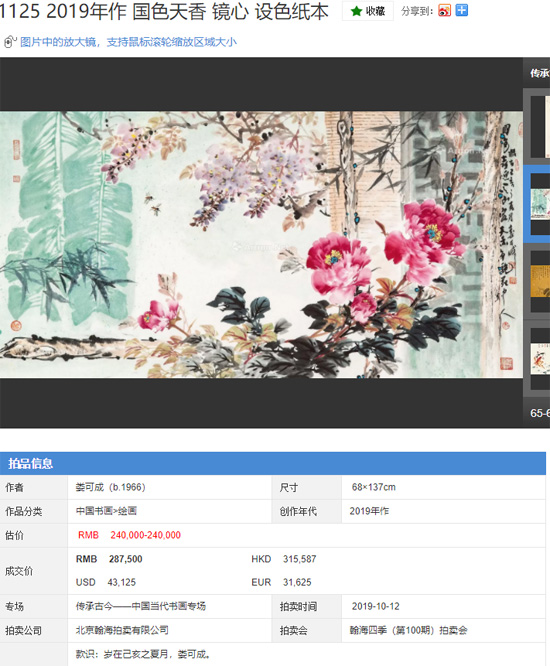
Task: Click the size 68×137cm value
Action: coord(373,487)
